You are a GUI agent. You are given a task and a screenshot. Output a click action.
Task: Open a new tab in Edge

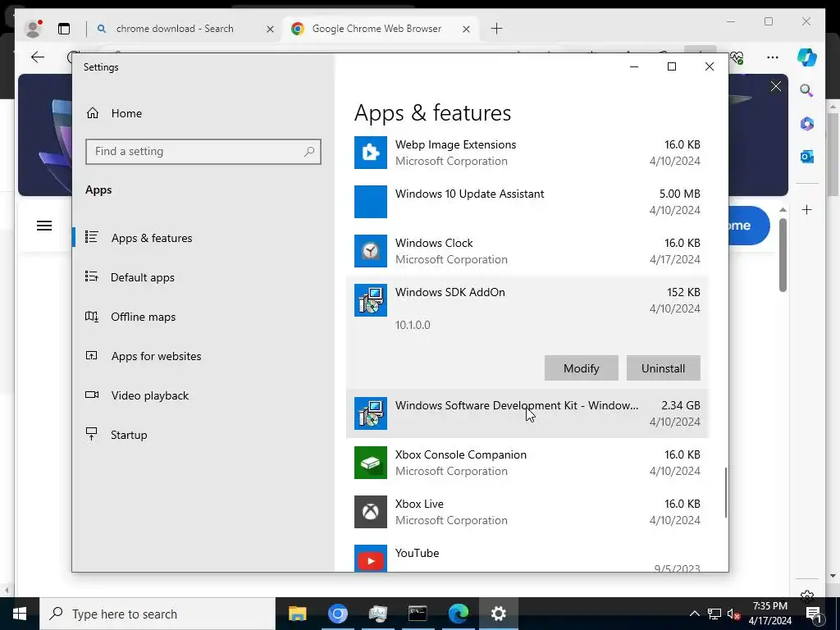click(496, 29)
